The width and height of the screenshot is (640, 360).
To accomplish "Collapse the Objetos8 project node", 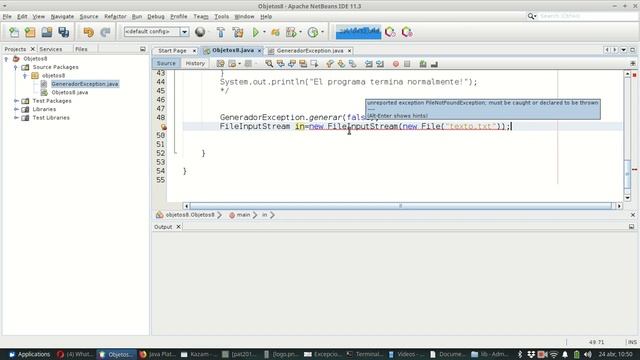I will (6, 59).
